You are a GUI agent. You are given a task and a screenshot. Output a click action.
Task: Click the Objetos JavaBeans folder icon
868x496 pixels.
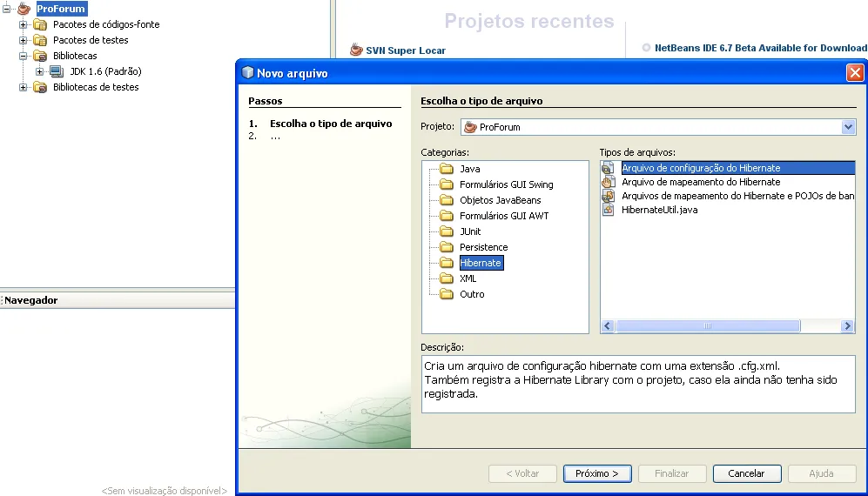tap(447, 200)
